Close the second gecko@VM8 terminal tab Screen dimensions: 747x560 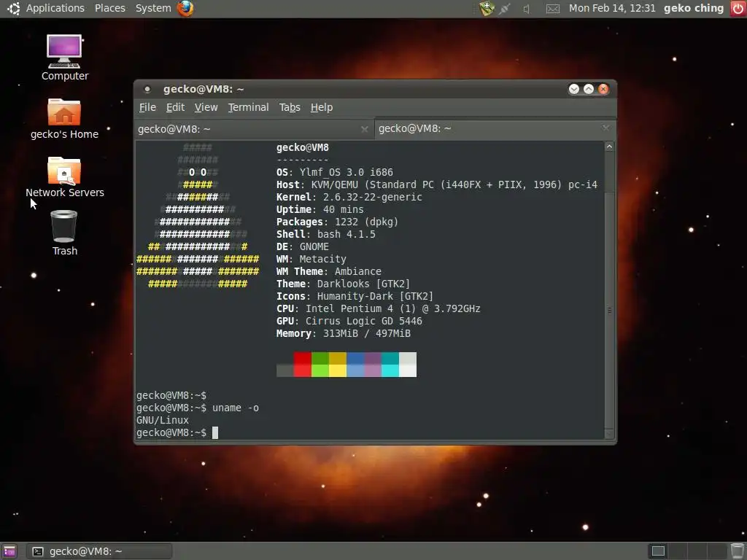coord(605,128)
